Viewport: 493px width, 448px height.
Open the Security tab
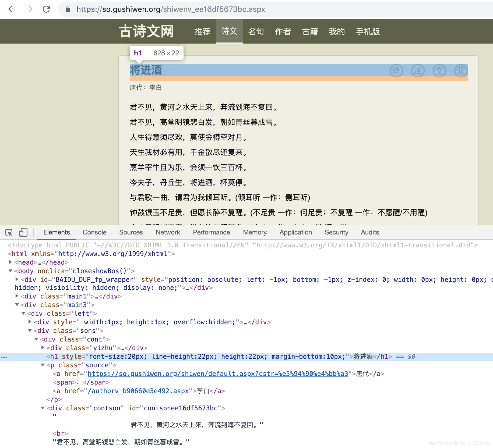336,232
